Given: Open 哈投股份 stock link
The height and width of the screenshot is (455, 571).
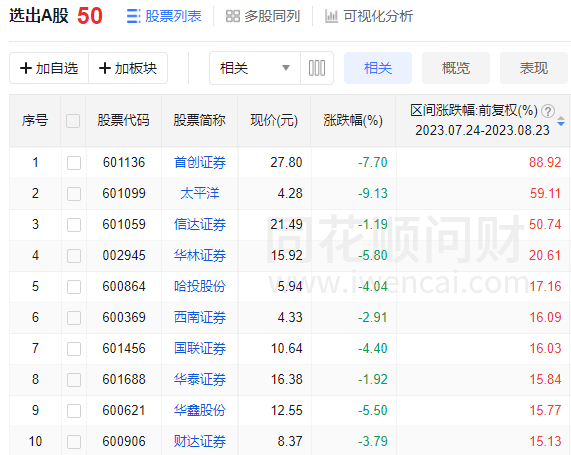Looking at the screenshot, I should tap(200, 286).
